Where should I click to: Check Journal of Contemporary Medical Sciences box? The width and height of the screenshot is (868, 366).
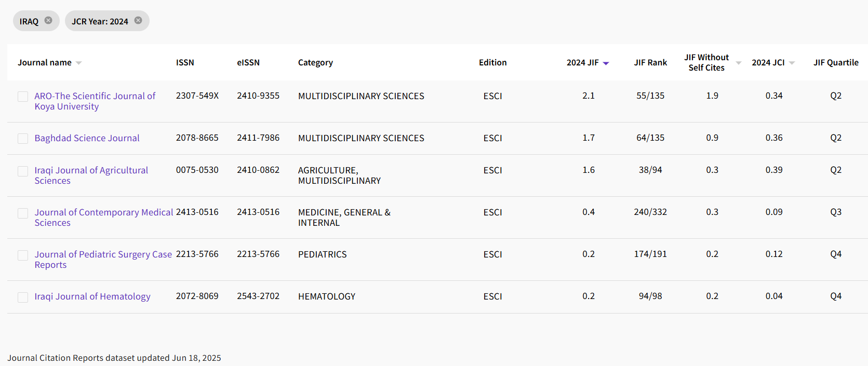(x=23, y=213)
